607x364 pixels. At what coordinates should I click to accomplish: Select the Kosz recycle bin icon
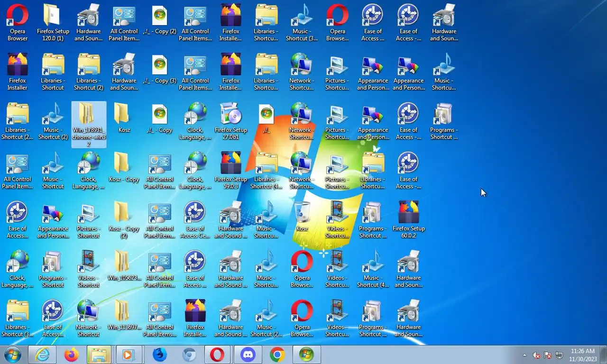[x=302, y=217]
